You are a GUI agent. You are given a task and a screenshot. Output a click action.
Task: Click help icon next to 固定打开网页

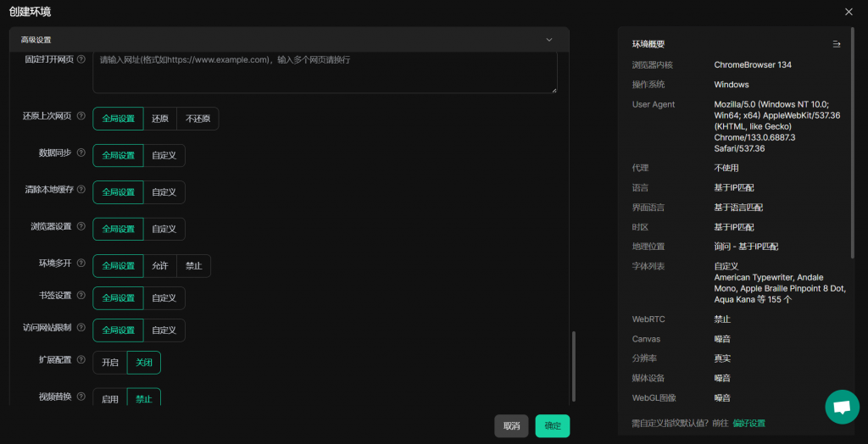coord(81,59)
